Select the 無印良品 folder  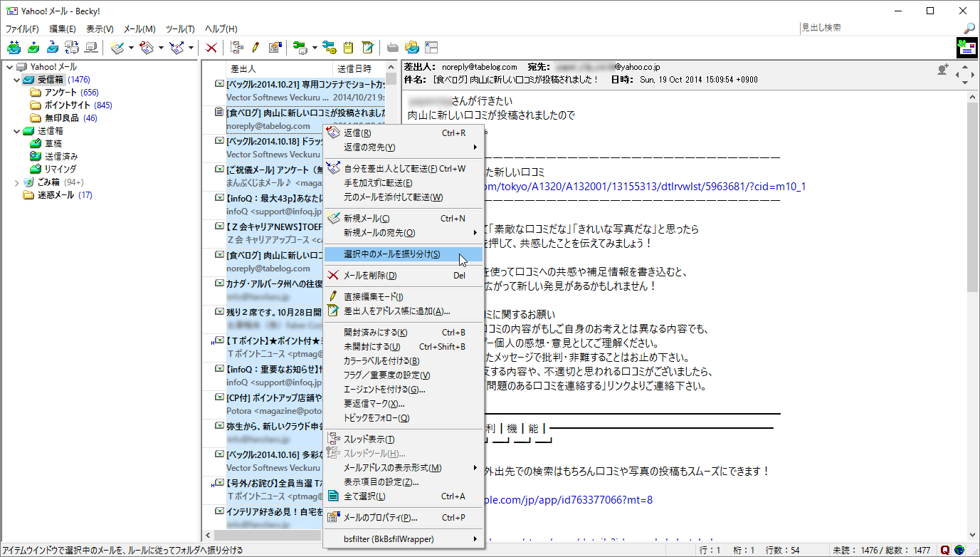(x=63, y=118)
